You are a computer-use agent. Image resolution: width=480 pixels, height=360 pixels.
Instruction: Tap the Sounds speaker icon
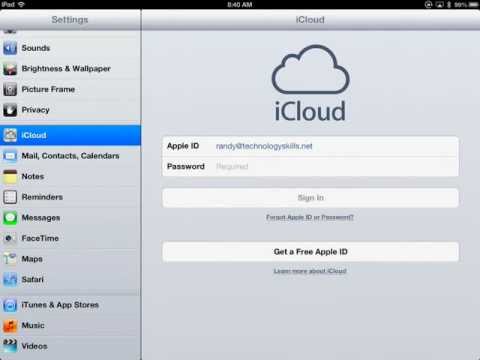(10, 48)
